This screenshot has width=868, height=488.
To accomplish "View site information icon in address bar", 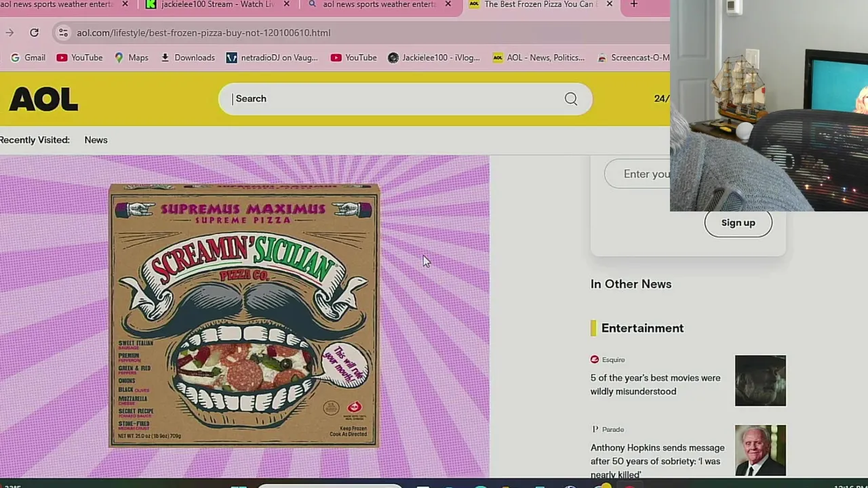I will [62, 33].
